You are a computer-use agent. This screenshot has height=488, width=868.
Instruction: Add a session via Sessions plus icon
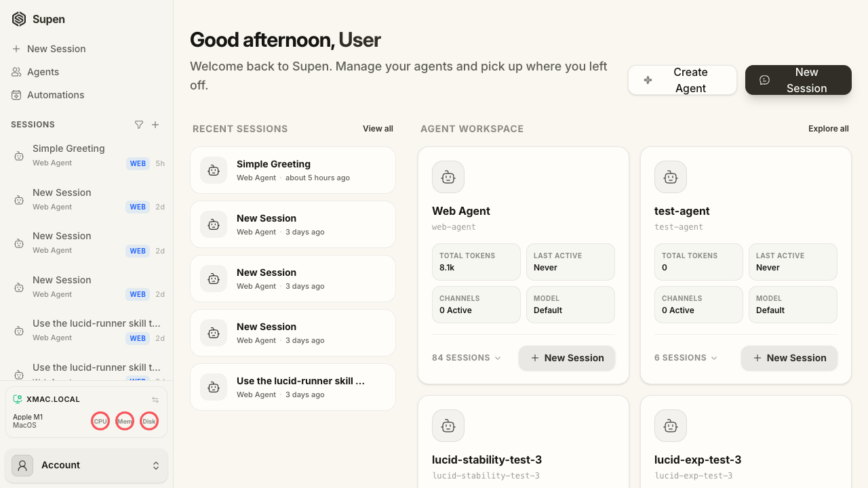point(155,125)
